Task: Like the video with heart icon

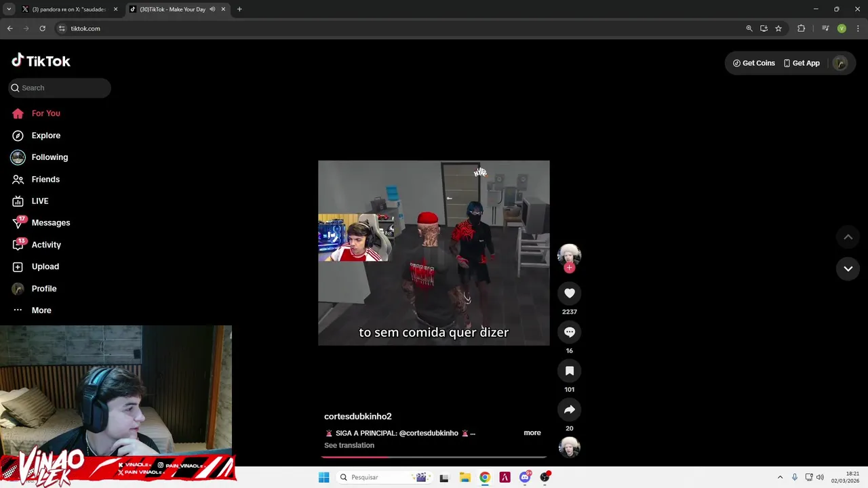Action: pyautogui.click(x=570, y=293)
